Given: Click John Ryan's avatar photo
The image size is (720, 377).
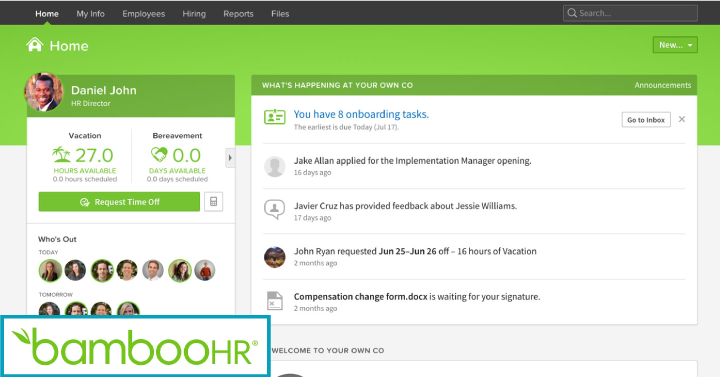Looking at the screenshot, I should point(275,257).
